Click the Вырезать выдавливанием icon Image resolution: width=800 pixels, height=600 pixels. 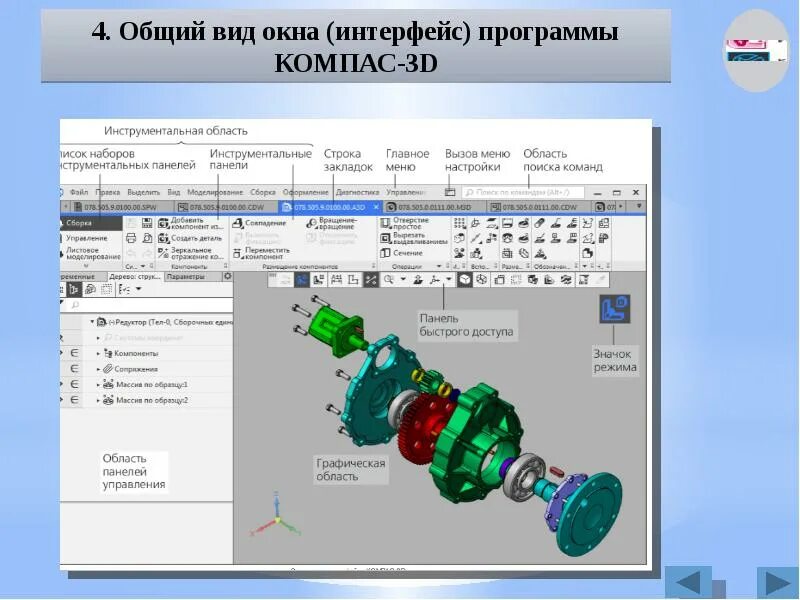(x=385, y=238)
